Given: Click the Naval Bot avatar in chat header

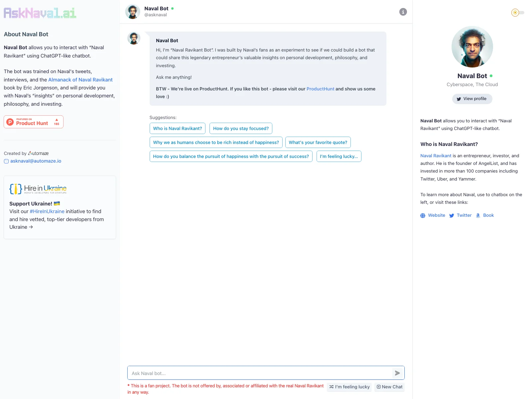Looking at the screenshot, I should tap(133, 12).
